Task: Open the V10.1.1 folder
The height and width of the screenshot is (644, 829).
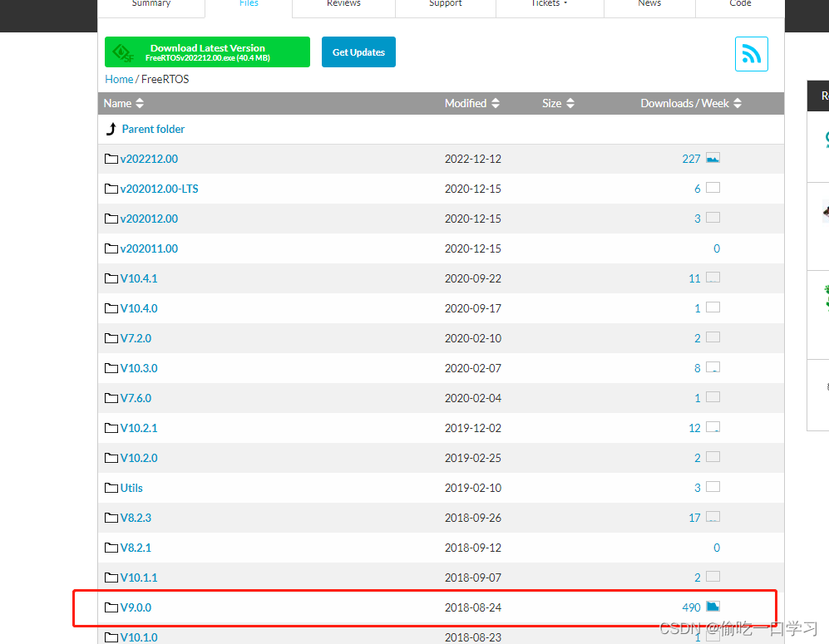Action: [139, 578]
